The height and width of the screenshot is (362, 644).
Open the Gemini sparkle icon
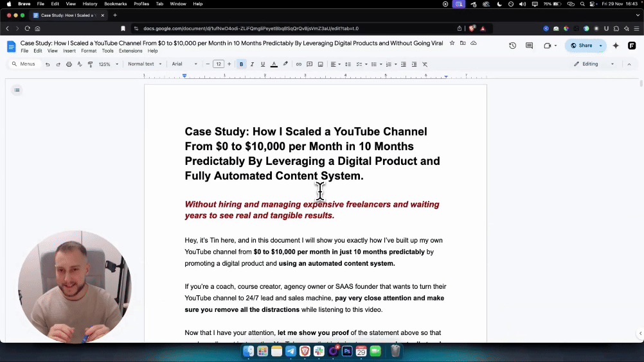[616, 46]
